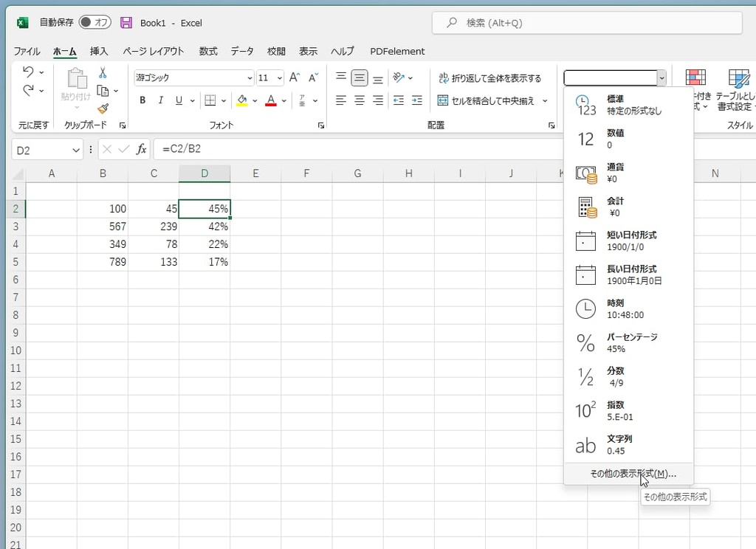Click the Select All corner triangle
The image size is (756, 549).
[x=18, y=174]
